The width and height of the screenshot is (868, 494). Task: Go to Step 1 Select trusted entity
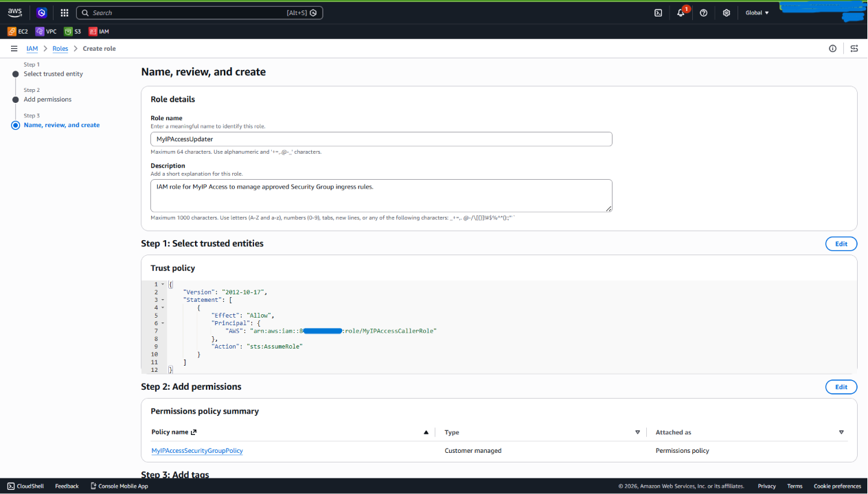[53, 73]
